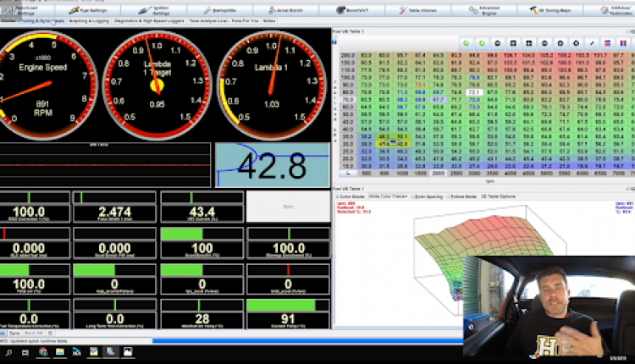Click the red-and-blue bars icon in table toolbar
The image size is (635, 364).
click(623, 43)
